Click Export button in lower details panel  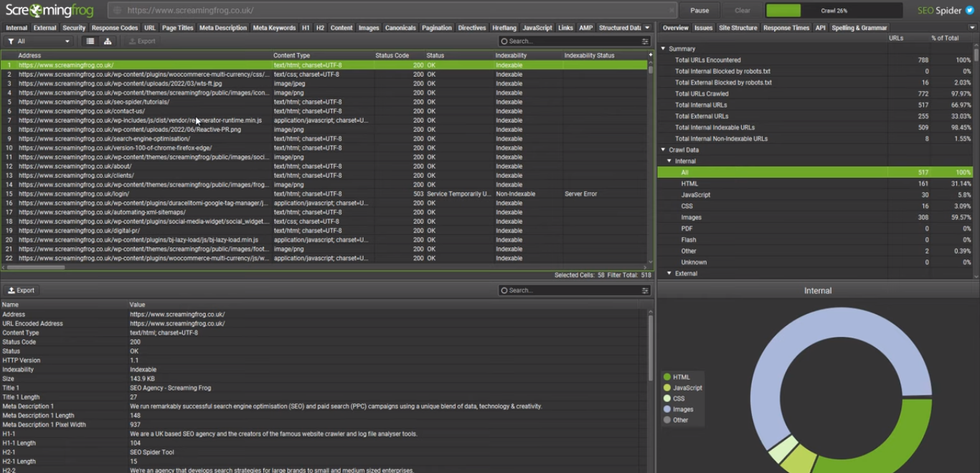[22, 290]
